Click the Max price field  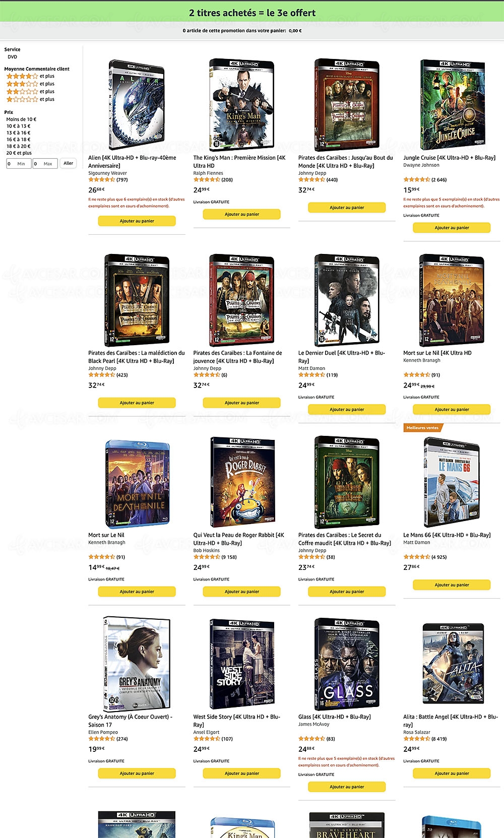point(45,164)
